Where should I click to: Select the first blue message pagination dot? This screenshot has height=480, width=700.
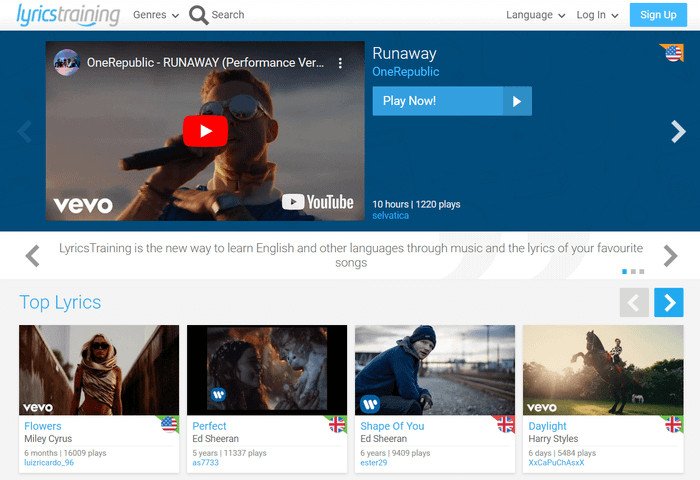pos(625,271)
